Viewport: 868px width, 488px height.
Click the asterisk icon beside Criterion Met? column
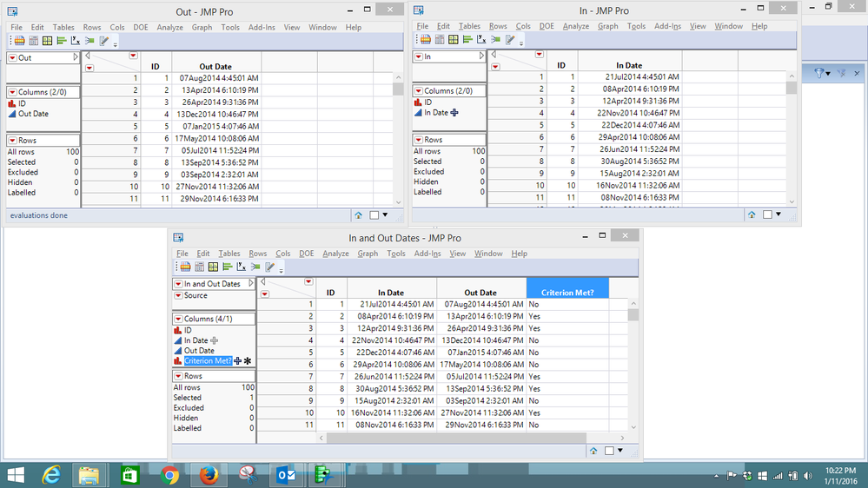(x=248, y=360)
